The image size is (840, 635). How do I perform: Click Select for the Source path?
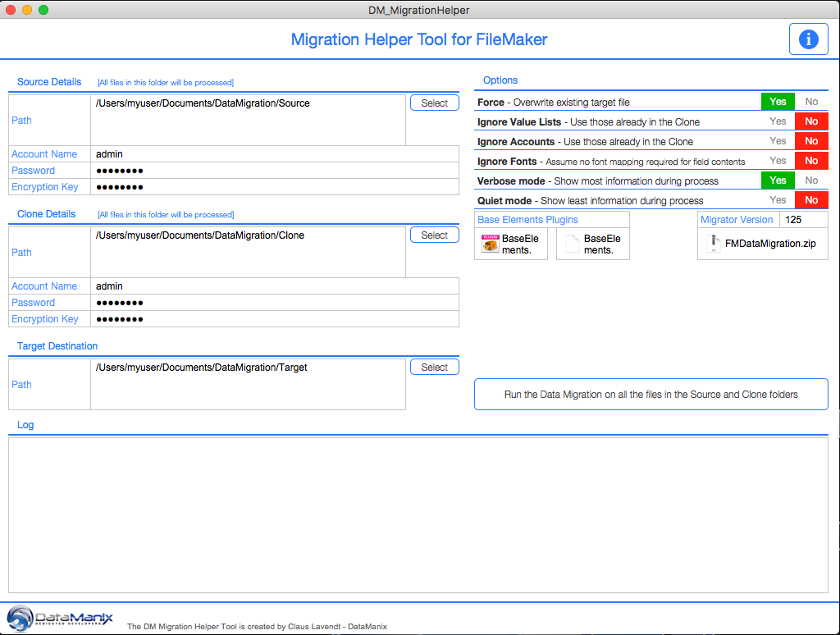tap(434, 103)
